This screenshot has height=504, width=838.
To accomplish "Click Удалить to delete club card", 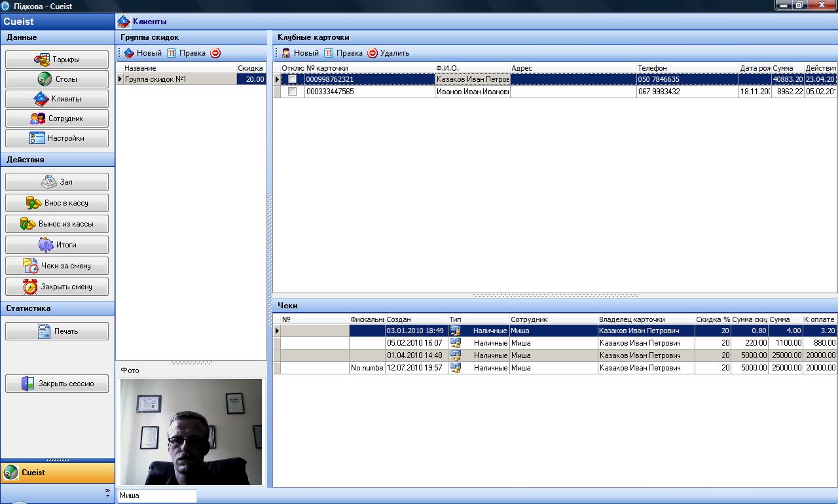I will (388, 53).
